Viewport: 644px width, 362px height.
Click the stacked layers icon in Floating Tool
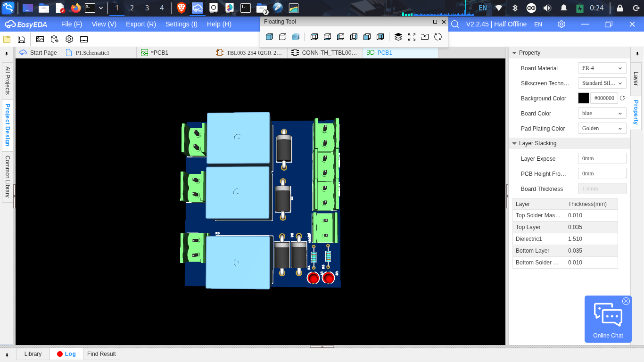[x=398, y=37]
